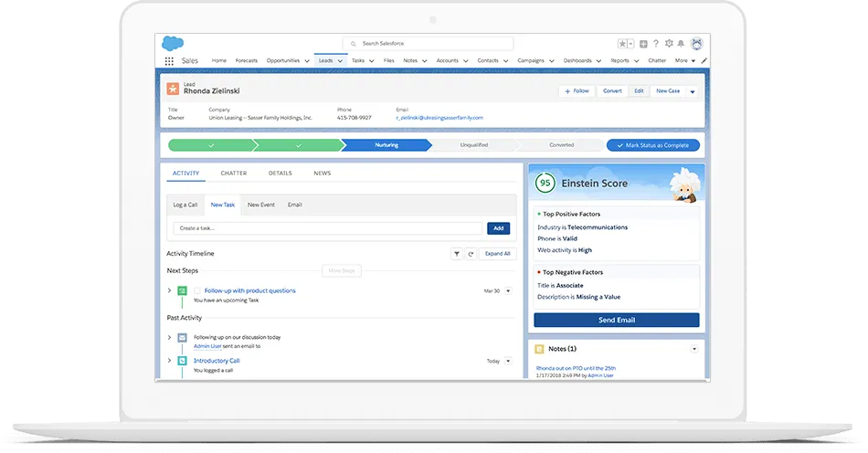Open Follow-up with product questions link

click(x=249, y=290)
